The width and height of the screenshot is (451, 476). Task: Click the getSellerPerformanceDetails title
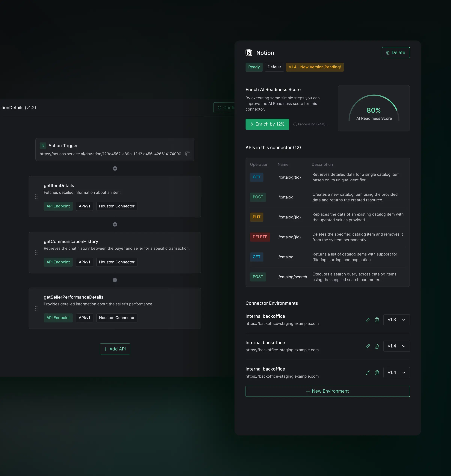[x=74, y=297]
